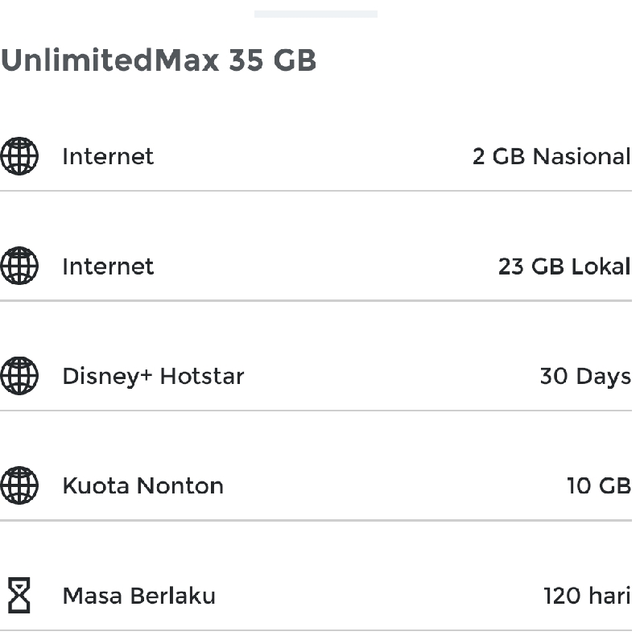
Task: Tap the 10 GB quota value
Action: [599, 486]
